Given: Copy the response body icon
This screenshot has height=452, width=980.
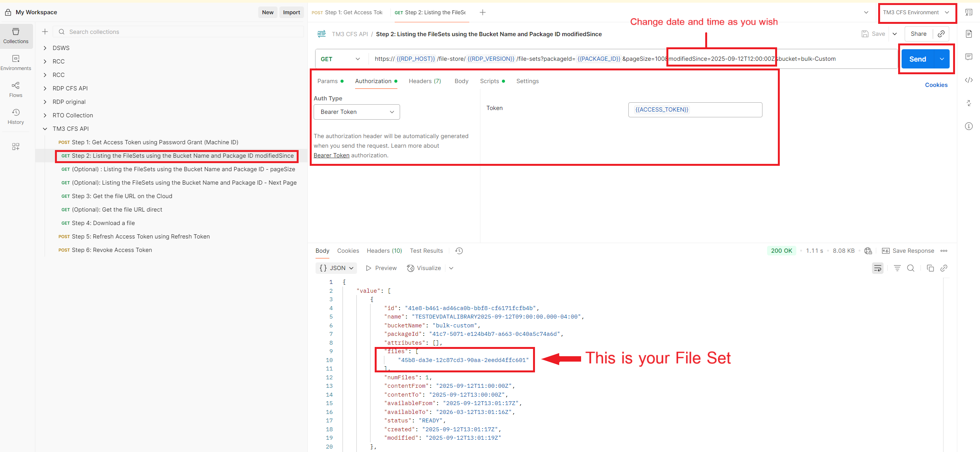Looking at the screenshot, I should coord(930,268).
